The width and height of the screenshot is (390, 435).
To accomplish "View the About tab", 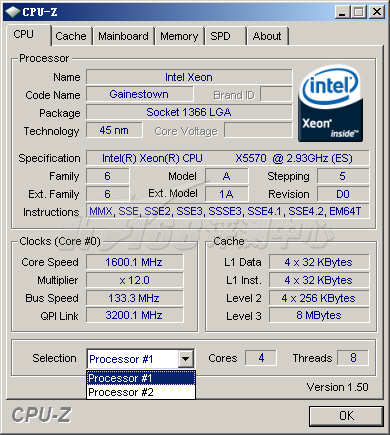I will point(267,36).
